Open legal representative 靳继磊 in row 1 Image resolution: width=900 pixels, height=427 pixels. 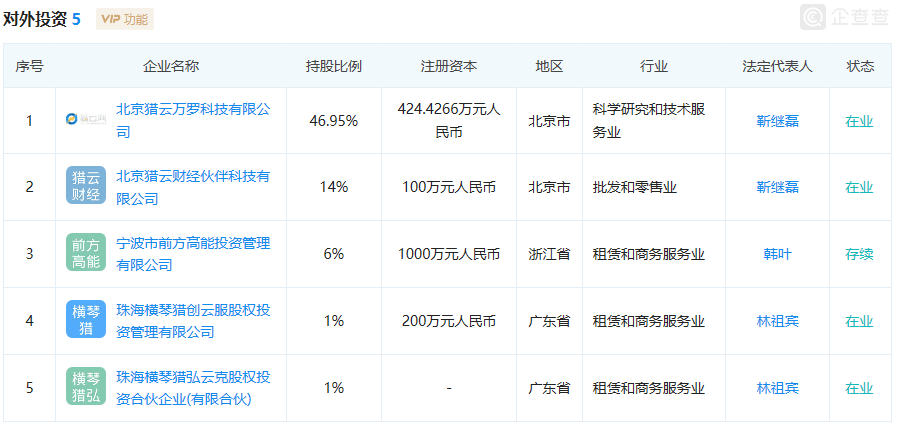(x=777, y=121)
